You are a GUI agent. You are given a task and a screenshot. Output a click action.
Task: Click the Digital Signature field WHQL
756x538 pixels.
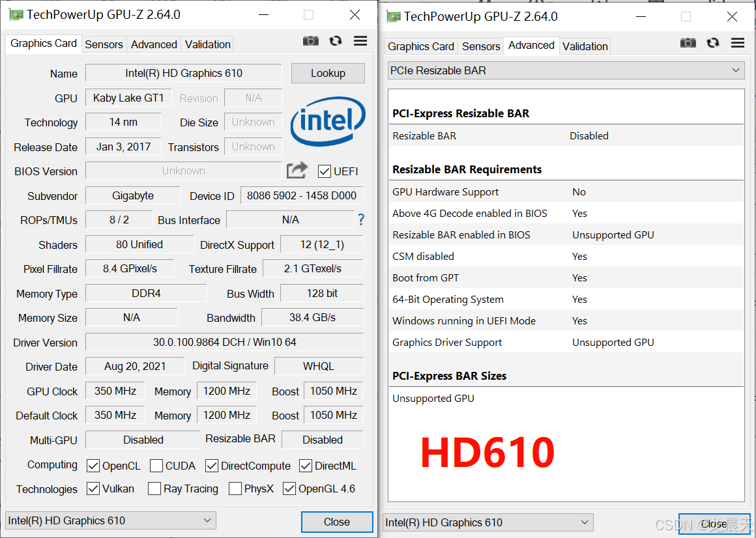point(319,366)
